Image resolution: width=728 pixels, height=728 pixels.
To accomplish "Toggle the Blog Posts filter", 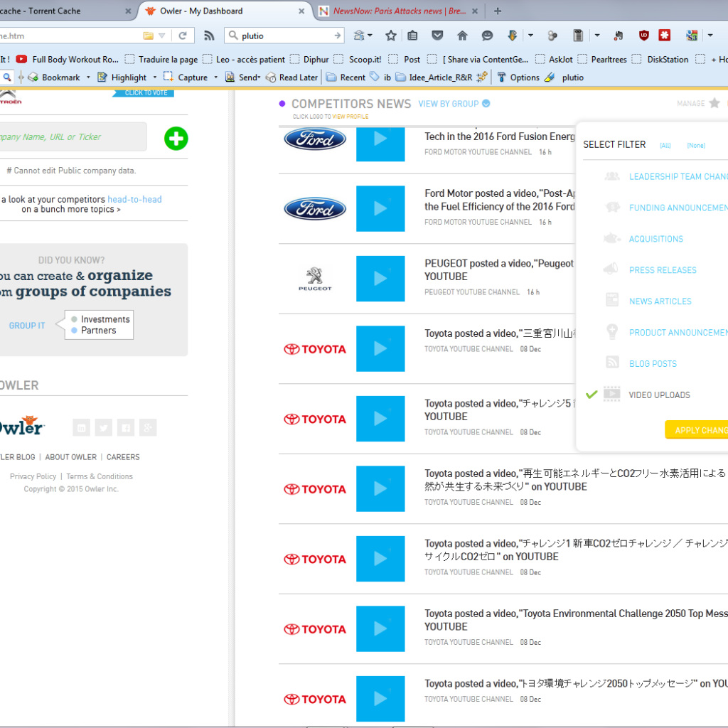I will [x=653, y=363].
